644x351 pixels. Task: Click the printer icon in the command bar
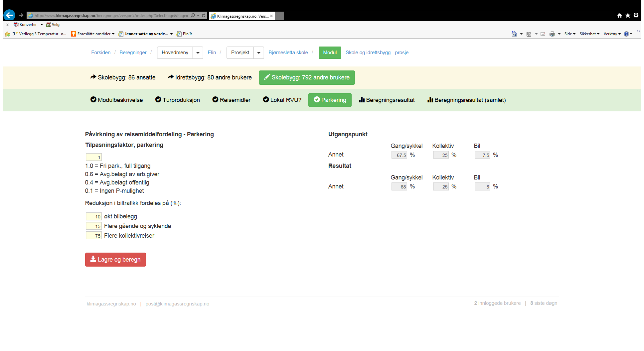pos(552,34)
